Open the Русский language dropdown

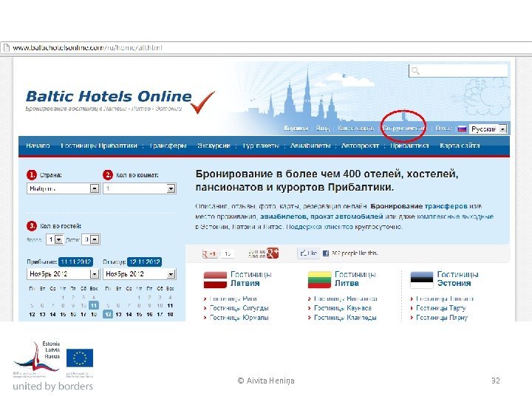click(488, 129)
